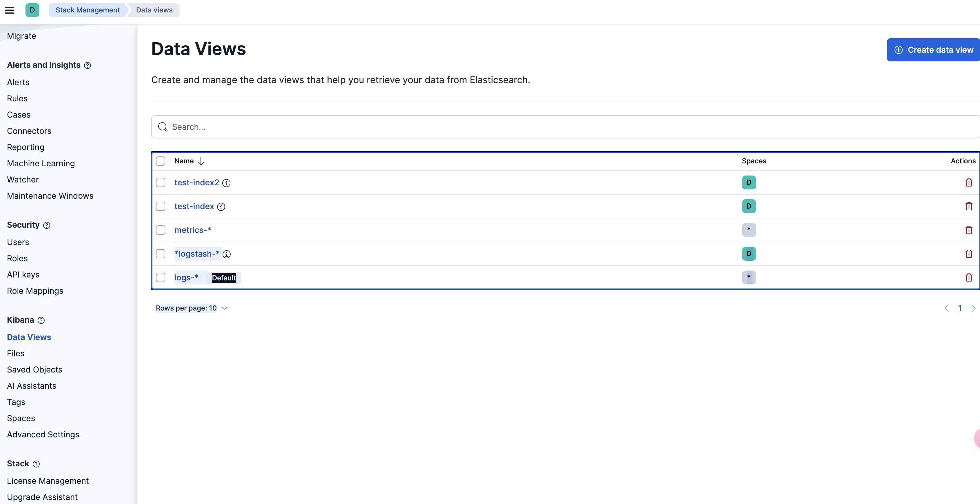Go to next page arrow
This screenshot has width=980, height=504.
pyautogui.click(x=973, y=308)
